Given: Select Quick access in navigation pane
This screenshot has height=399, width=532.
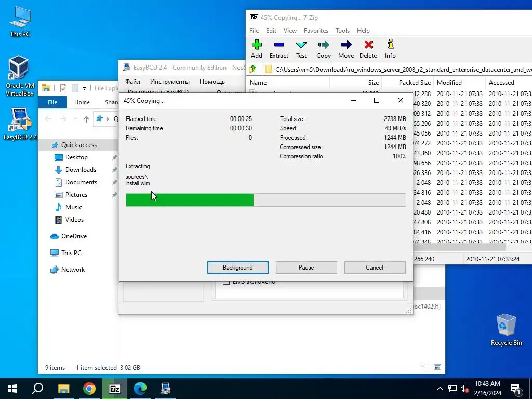Looking at the screenshot, I should coord(79,145).
